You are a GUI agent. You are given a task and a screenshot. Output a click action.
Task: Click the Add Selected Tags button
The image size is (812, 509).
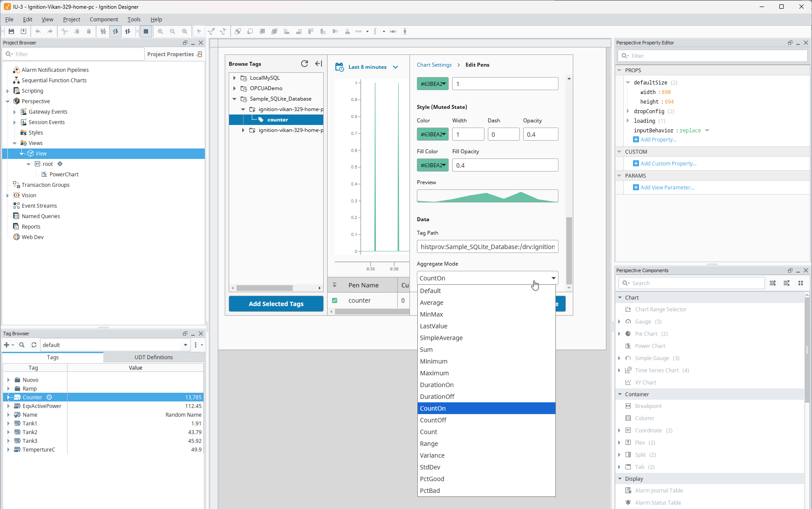tap(276, 304)
